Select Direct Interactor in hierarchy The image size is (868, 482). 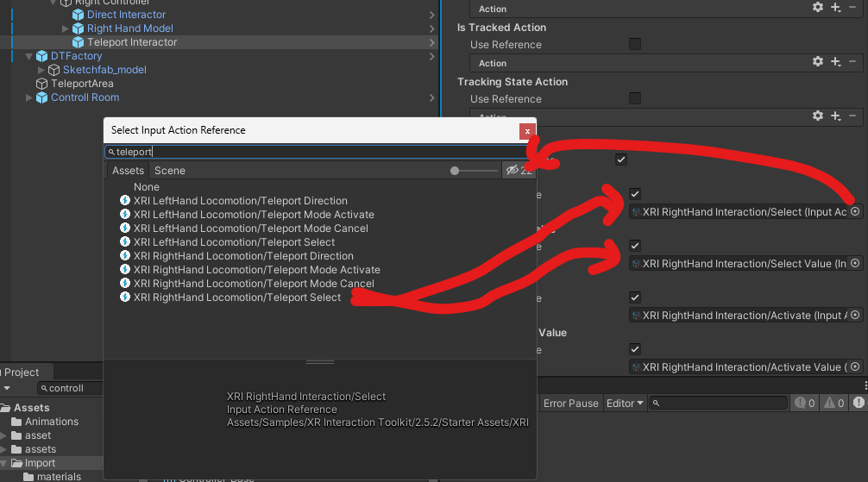coord(126,15)
